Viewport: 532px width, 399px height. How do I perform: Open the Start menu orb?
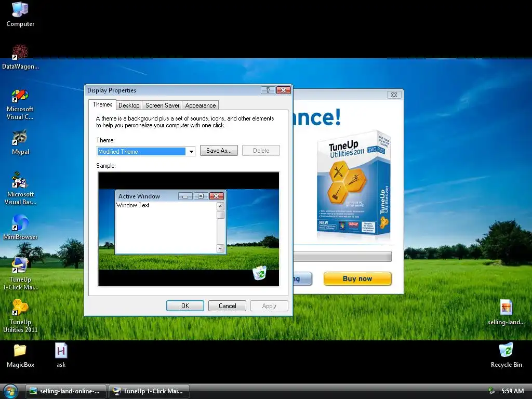coord(10,391)
